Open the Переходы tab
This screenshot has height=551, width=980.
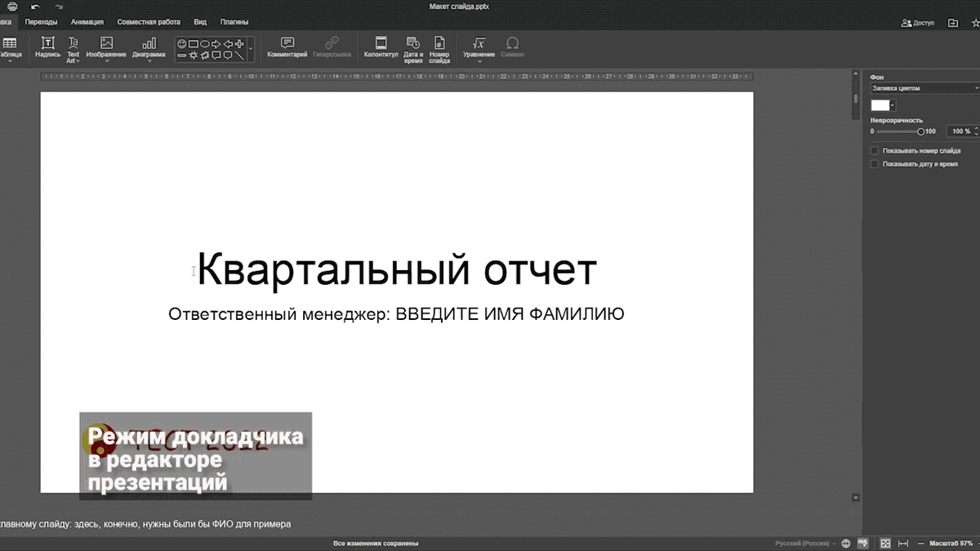42,22
